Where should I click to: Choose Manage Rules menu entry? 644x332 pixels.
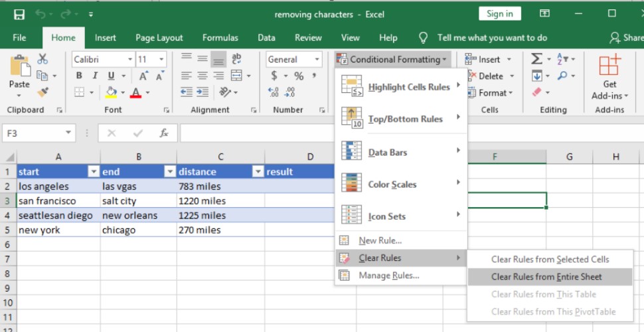tap(388, 276)
